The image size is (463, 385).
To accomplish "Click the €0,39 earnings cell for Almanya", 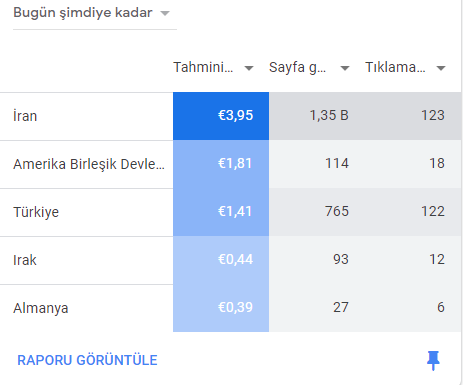I will [221, 308].
